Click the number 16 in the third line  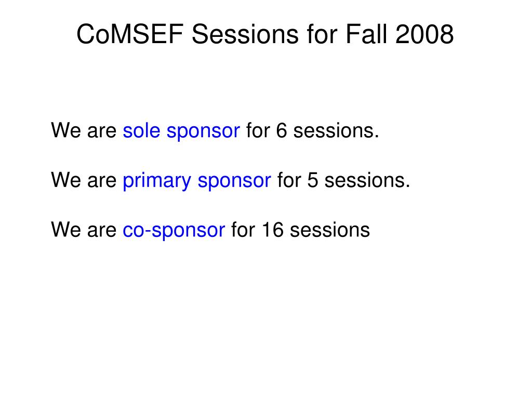tap(273, 230)
